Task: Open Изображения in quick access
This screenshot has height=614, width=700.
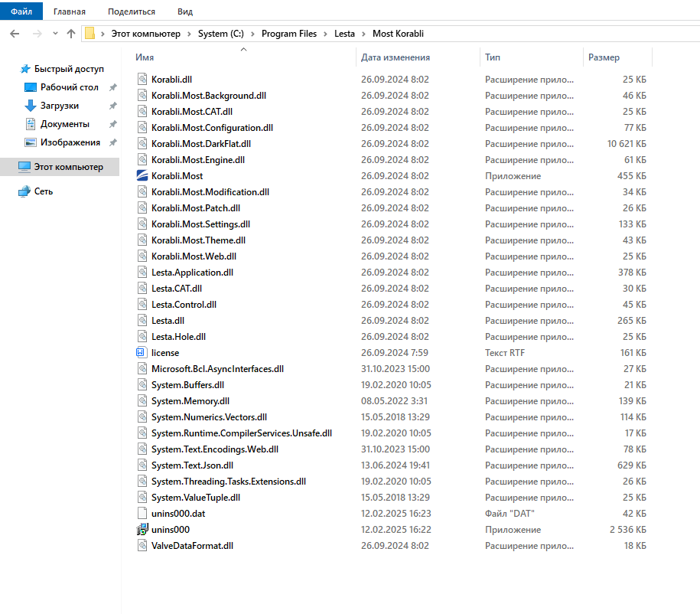Action: (70, 142)
